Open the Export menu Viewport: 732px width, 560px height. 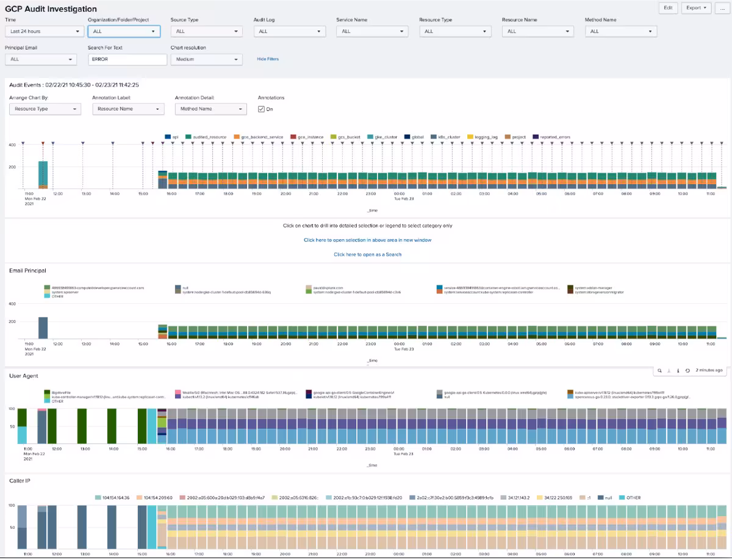697,8
